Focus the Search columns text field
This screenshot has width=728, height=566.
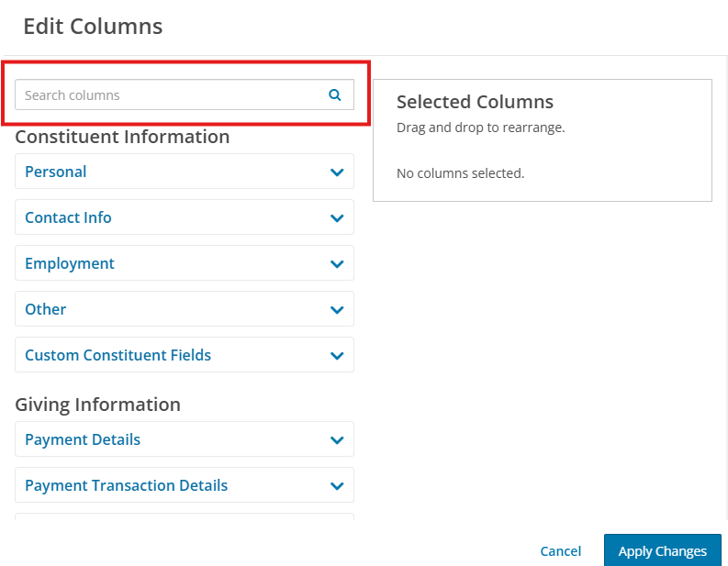point(185,94)
